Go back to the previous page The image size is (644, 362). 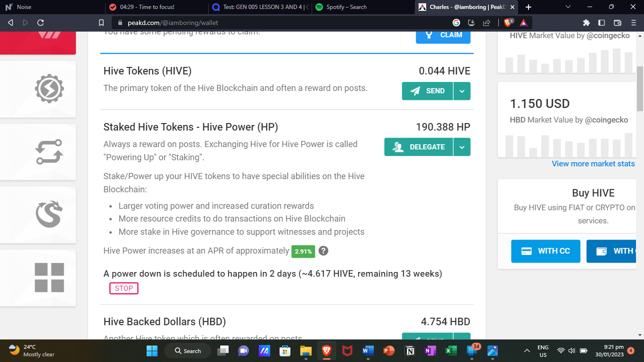[11, 22]
